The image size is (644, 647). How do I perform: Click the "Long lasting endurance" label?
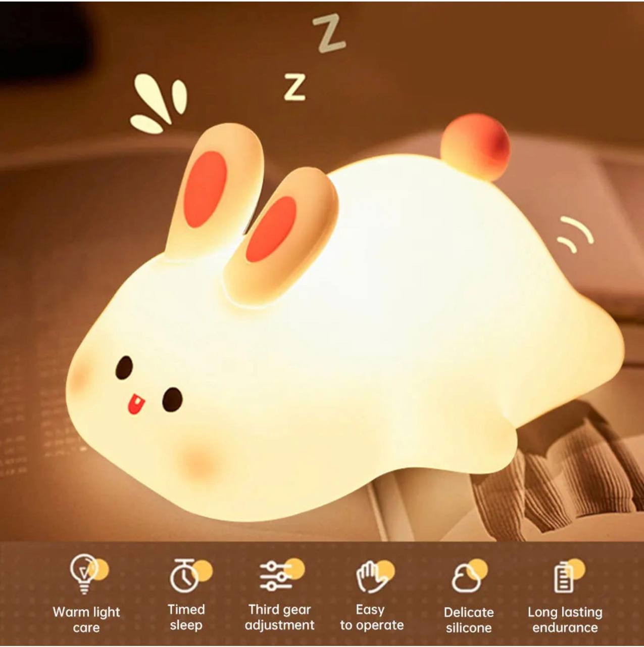pyautogui.click(x=565, y=620)
